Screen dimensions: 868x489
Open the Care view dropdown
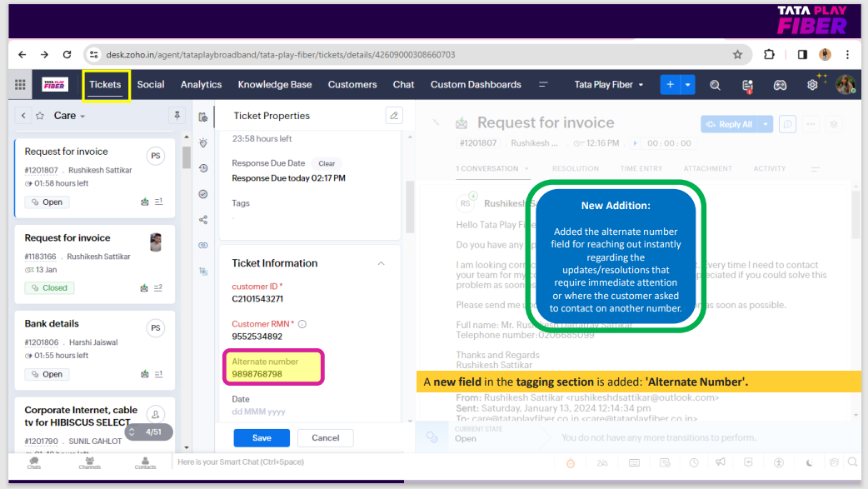(x=69, y=116)
